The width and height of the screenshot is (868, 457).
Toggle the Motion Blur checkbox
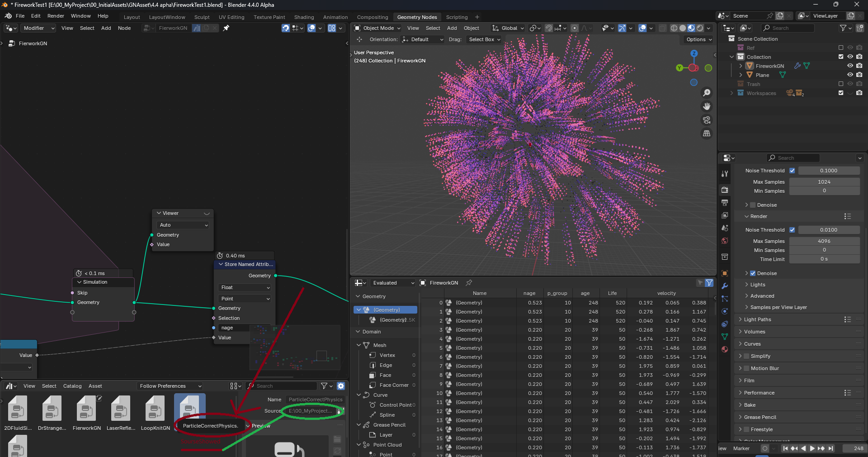(747, 368)
